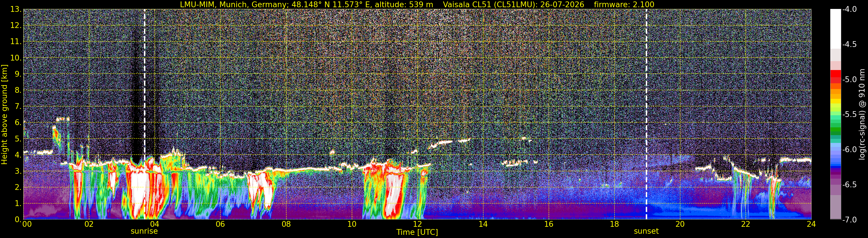Pick the grey segment at the colorbar bottom

836,207
